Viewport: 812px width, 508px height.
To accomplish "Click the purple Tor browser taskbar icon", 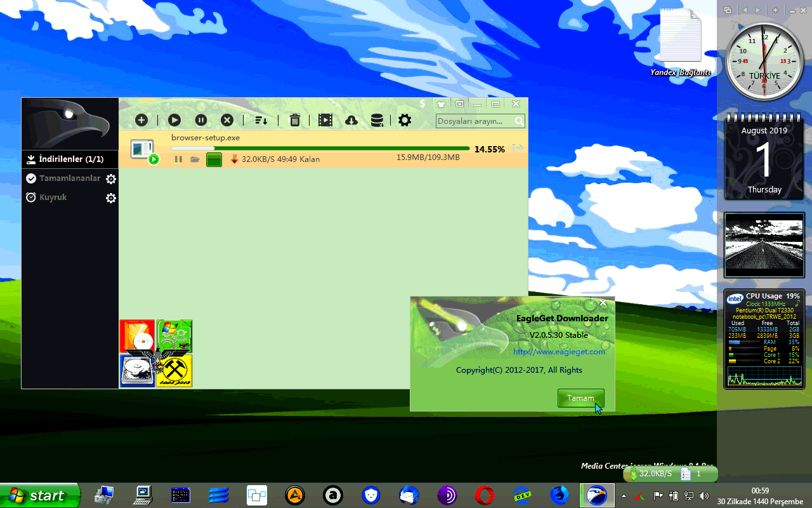I will pos(447,495).
